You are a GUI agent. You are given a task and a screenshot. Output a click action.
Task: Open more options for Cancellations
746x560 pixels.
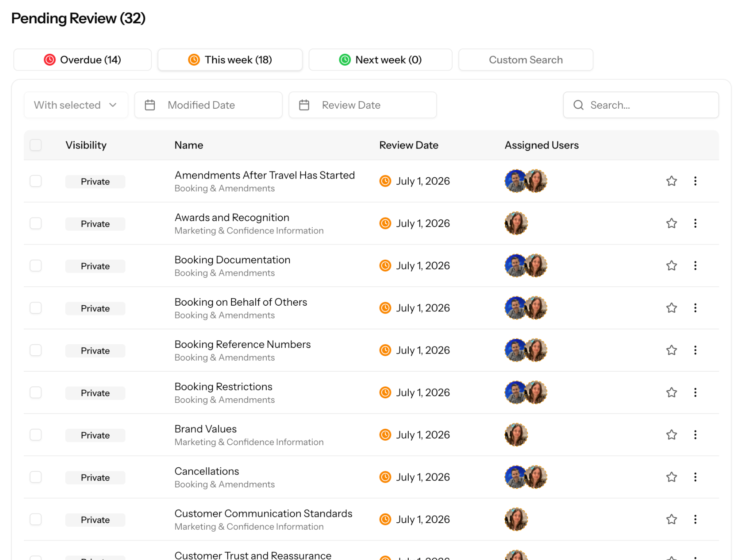pyautogui.click(x=695, y=477)
